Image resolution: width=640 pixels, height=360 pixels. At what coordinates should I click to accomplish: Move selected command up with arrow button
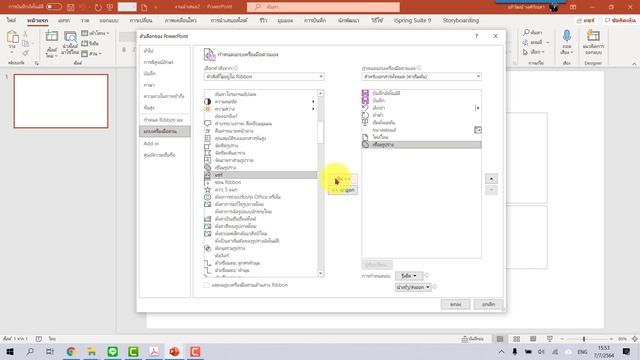(491, 179)
